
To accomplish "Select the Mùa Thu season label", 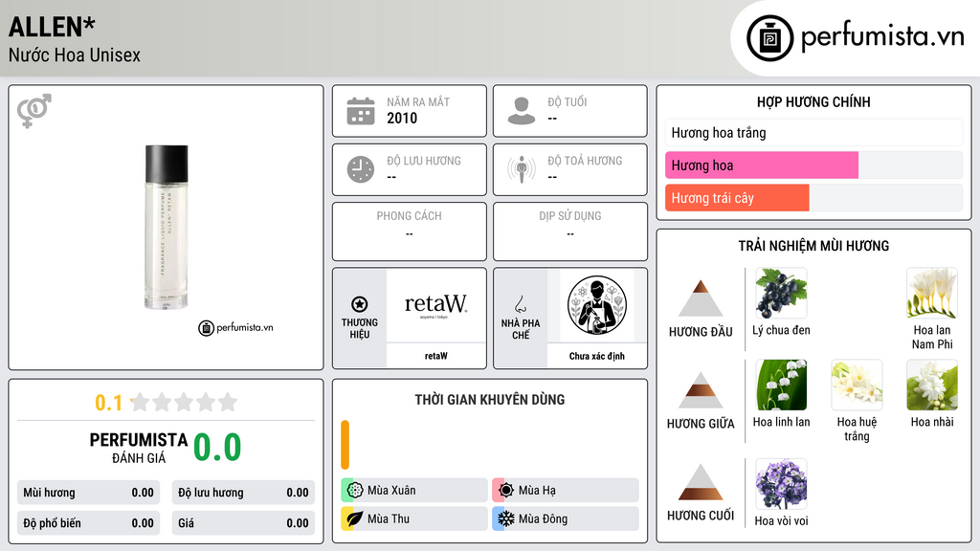I will (389, 518).
